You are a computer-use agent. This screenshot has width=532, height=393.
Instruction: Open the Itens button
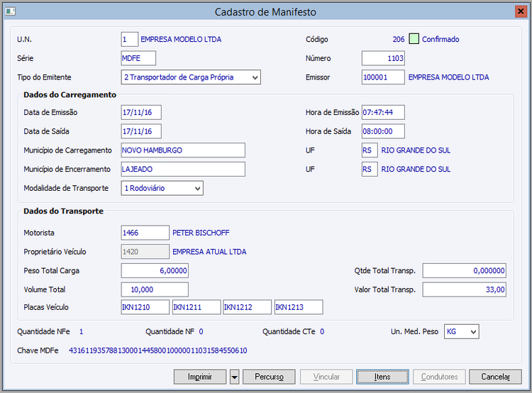point(382,377)
